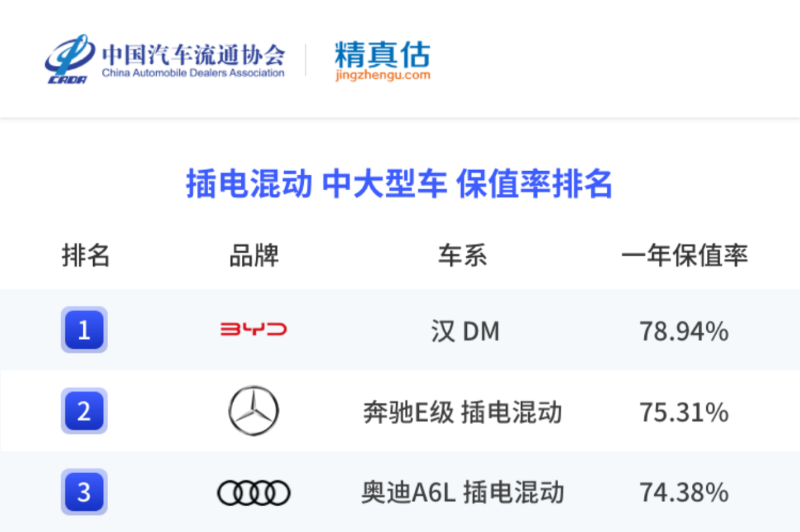This screenshot has width=800, height=532.
Task: Click the 78.94% retention value
Action: point(684,331)
